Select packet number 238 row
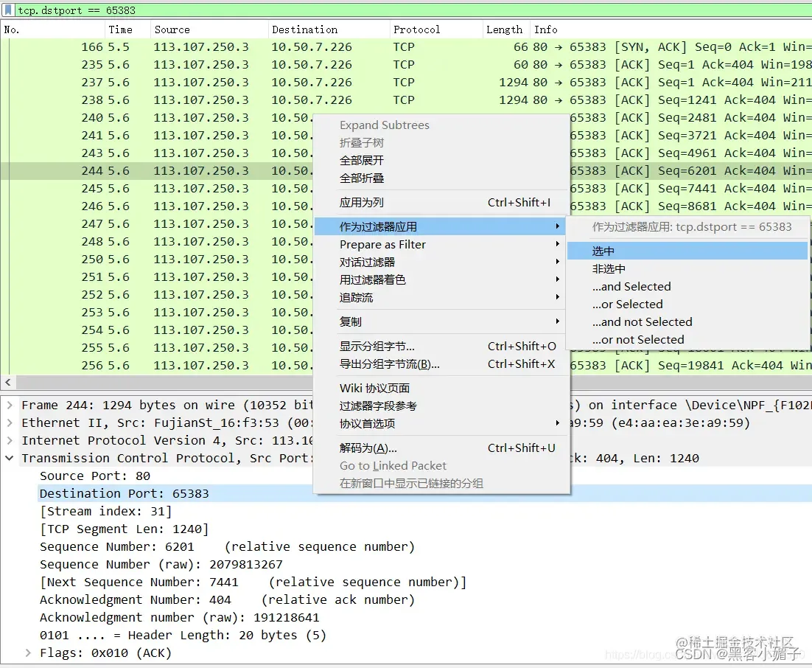This screenshot has height=668, width=812. [406, 100]
